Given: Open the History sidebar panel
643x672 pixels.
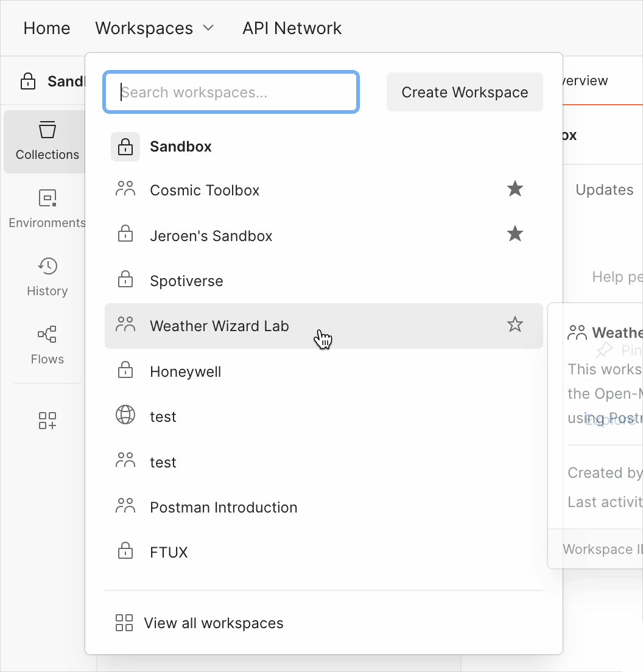Looking at the screenshot, I should (x=47, y=277).
